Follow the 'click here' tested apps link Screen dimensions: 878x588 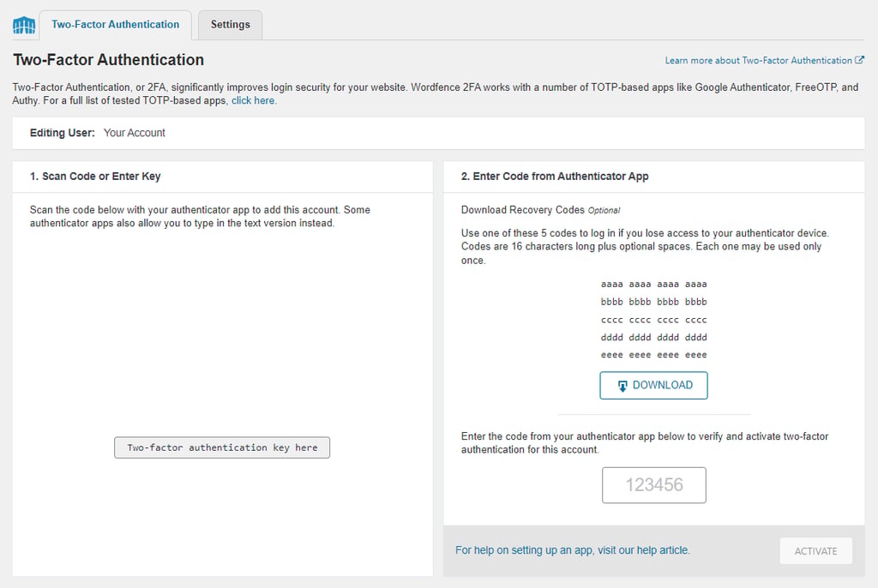pos(253,101)
